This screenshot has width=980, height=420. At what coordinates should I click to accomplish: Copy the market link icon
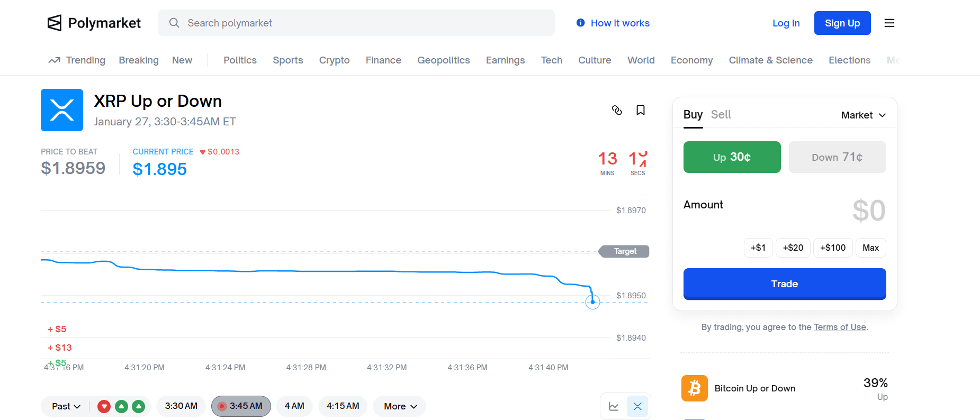point(617,110)
